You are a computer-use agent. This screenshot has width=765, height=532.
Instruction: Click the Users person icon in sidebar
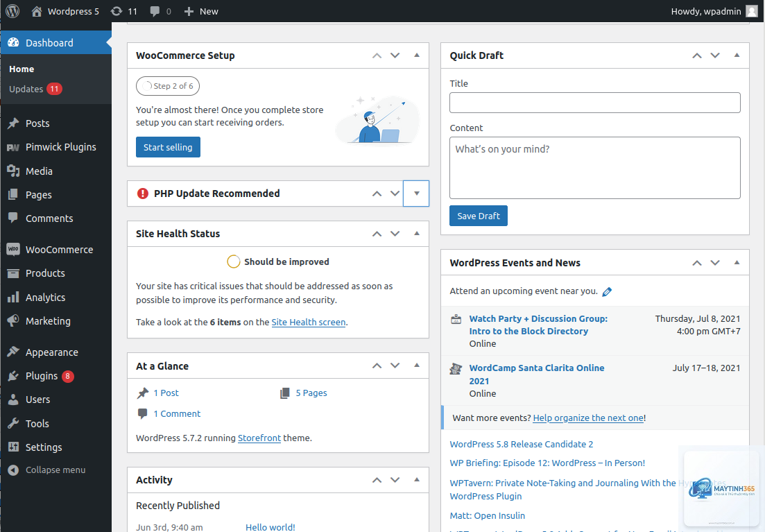[13, 400]
